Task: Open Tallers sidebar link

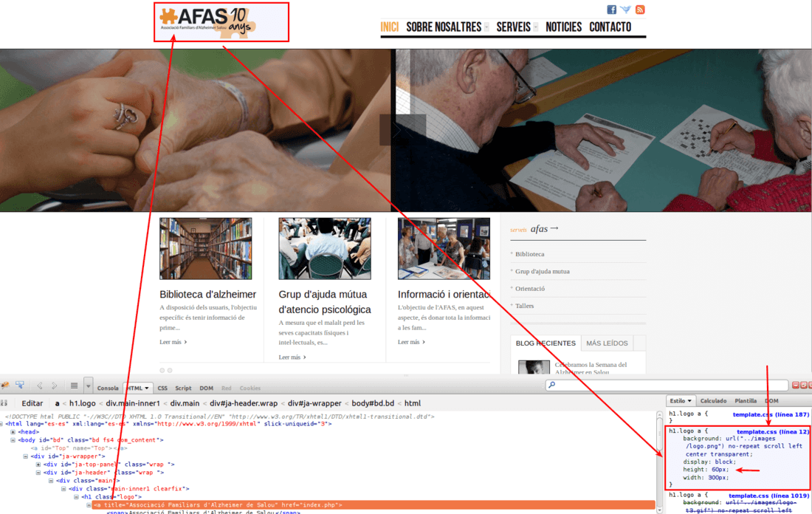Action: [x=525, y=306]
